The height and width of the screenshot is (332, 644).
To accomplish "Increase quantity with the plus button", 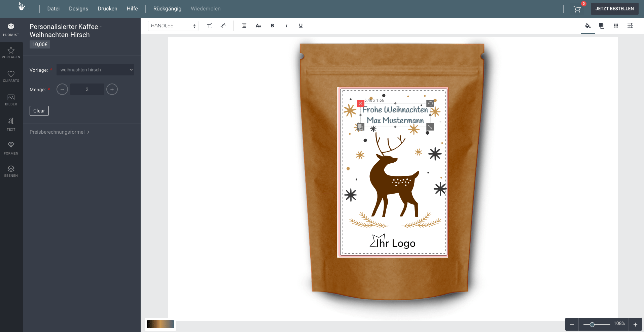I will click(x=112, y=89).
